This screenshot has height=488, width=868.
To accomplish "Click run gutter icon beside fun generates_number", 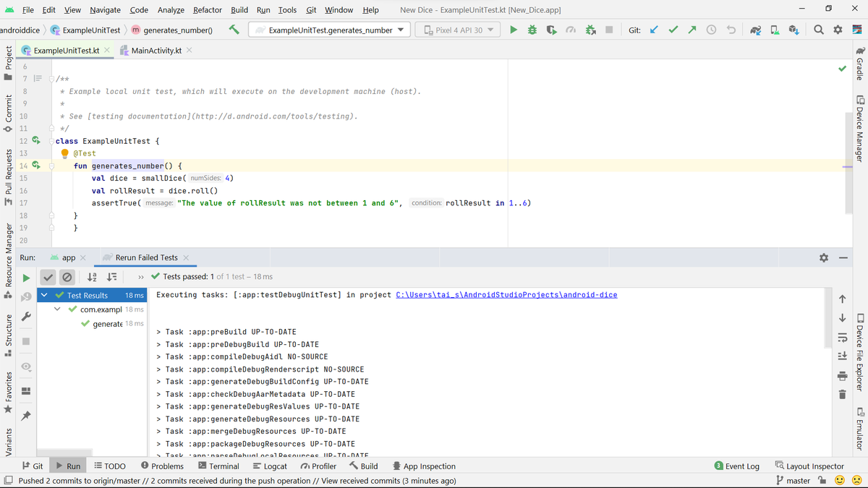I will [35, 166].
